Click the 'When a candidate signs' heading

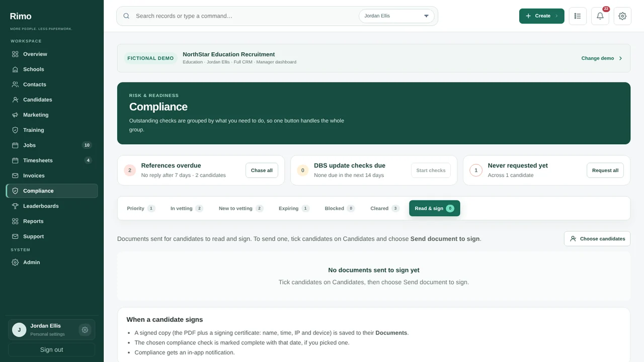click(x=165, y=320)
